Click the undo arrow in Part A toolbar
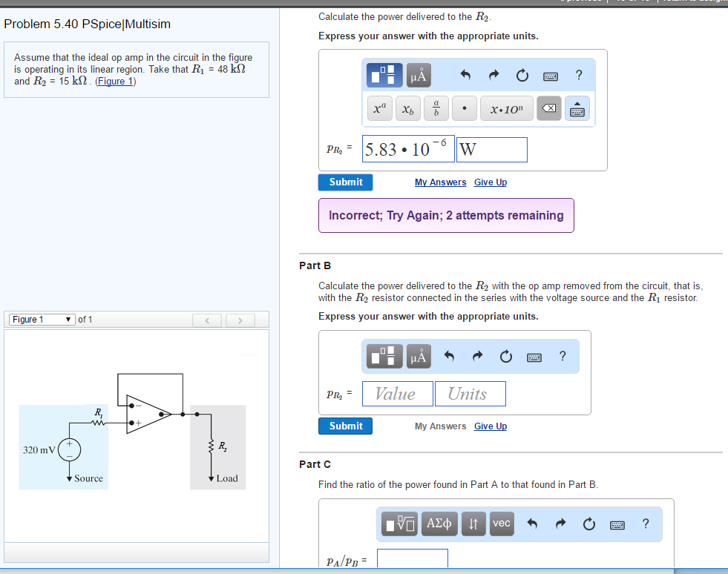Viewport: 728px width, 574px height. (466, 75)
